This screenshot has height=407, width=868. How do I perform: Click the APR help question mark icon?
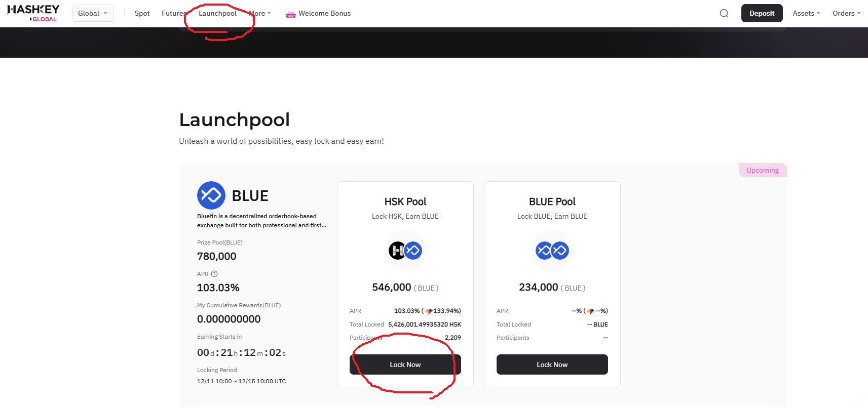click(214, 274)
